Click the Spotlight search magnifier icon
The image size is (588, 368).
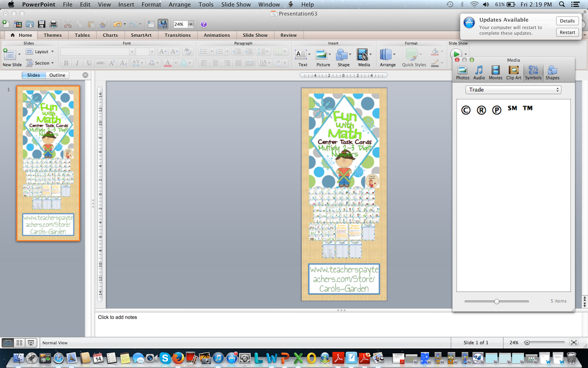pyautogui.click(x=562, y=4)
